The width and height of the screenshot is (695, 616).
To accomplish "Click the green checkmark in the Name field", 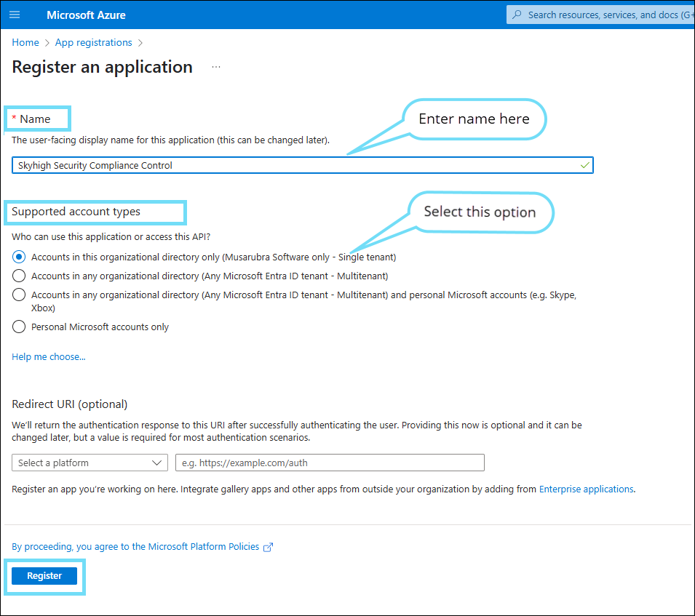I will tap(584, 165).
